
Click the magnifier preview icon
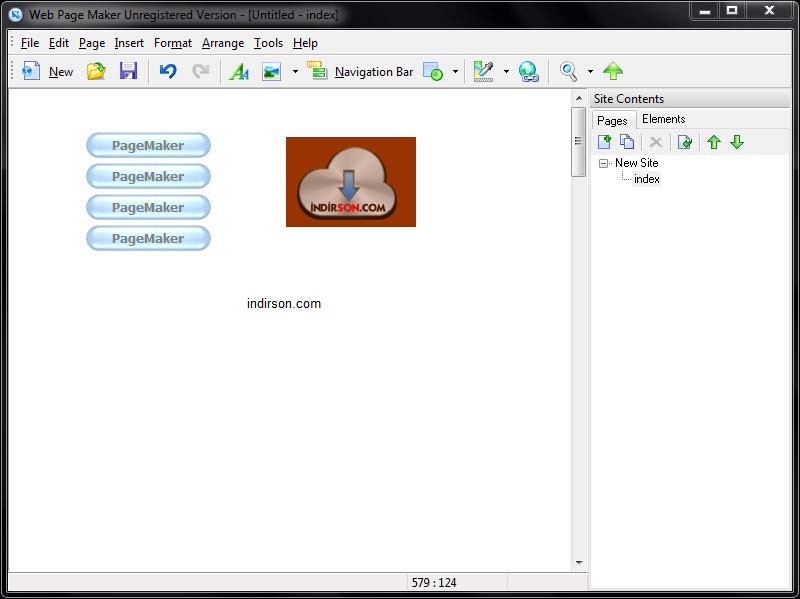click(x=568, y=71)
